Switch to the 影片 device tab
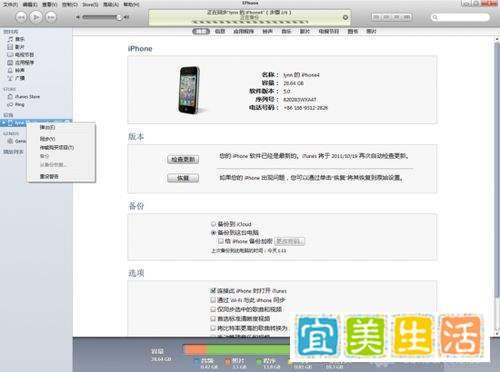The width and height of the screenshot is (500, 372). (305, 31)
